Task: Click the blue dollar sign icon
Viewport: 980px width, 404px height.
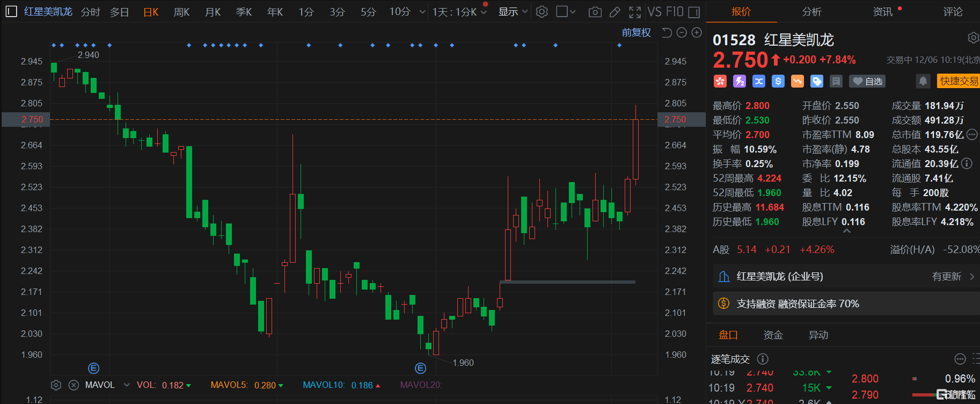Action: pos(778,81)
